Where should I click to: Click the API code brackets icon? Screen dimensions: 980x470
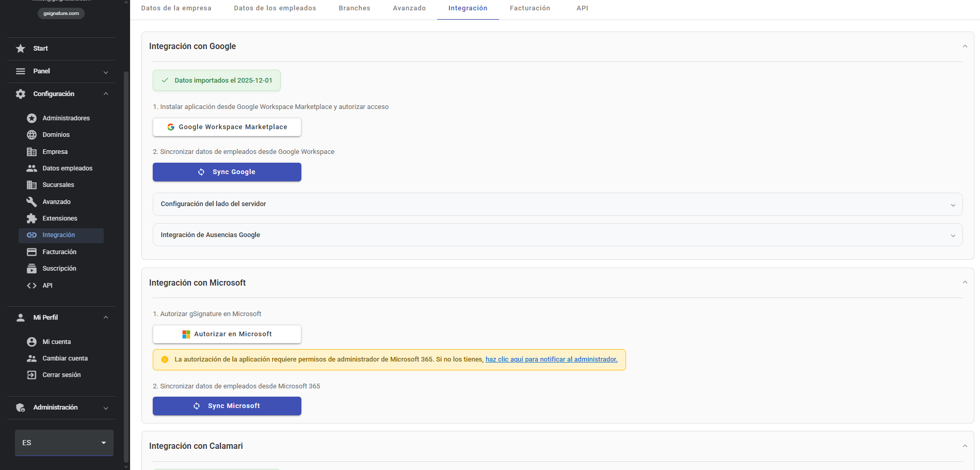click(31, 286)
